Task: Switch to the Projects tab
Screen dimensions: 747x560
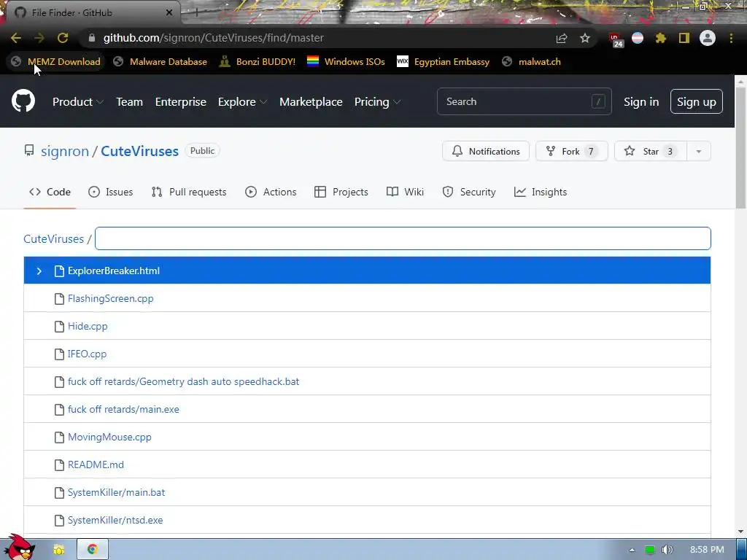Action: pos(341,192)
